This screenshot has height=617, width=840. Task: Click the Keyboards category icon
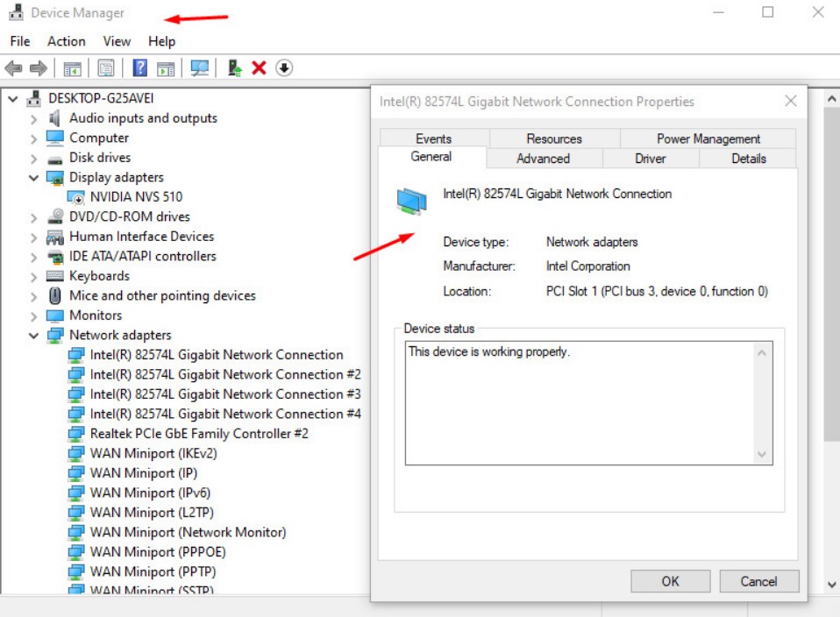54,276
